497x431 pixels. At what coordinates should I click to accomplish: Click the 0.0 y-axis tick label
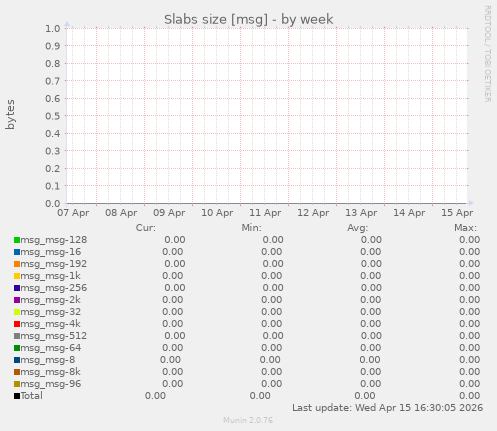tap(53, 204)
